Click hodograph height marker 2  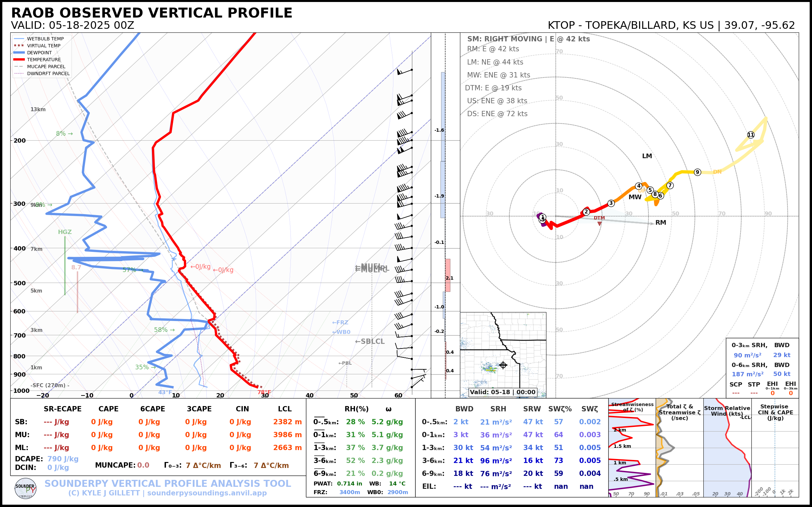586,211
